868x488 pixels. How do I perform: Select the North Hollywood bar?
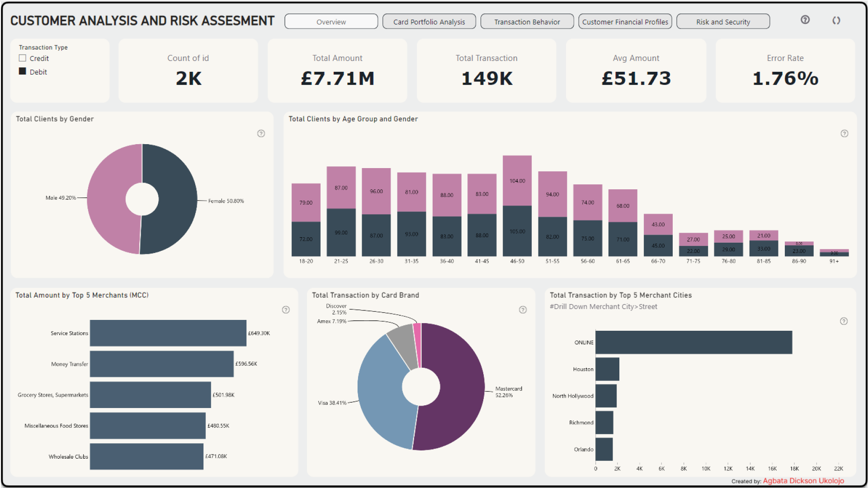[x=606, y=396]
